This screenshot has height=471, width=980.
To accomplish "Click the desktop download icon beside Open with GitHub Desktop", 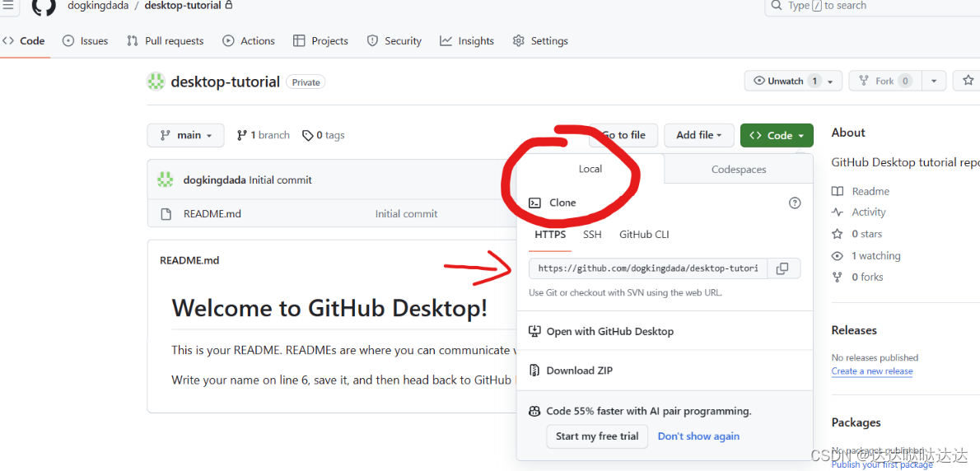I will click(x=534, y=331).
